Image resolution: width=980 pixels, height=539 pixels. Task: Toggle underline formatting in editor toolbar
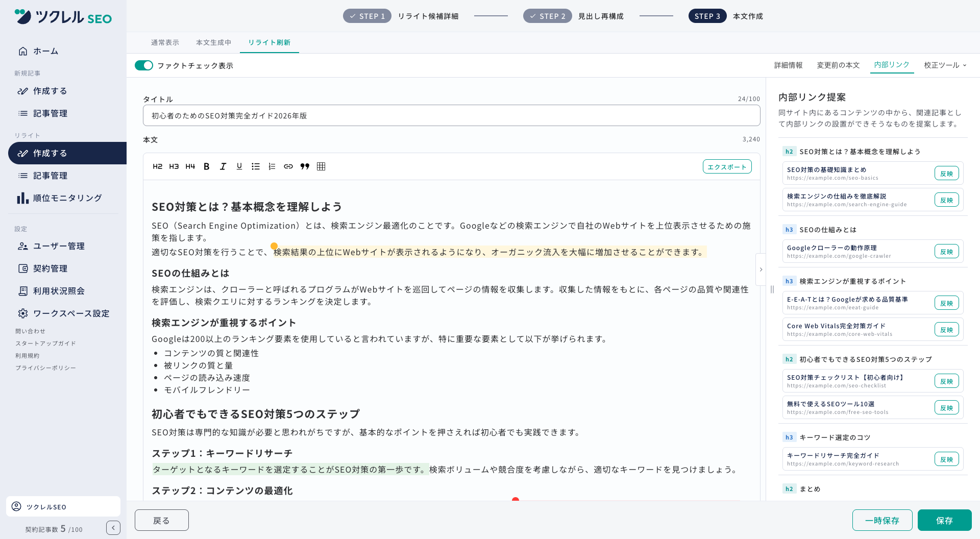pos(239,166)
